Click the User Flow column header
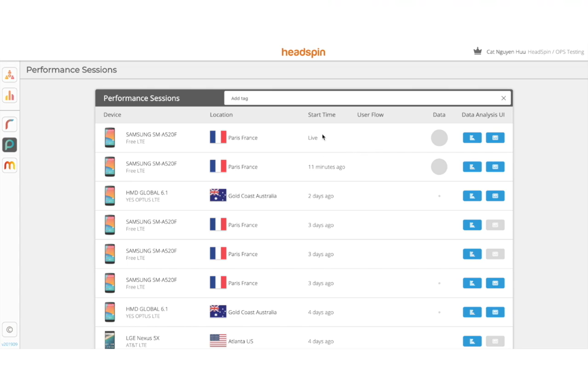 (x=370, y=115)
